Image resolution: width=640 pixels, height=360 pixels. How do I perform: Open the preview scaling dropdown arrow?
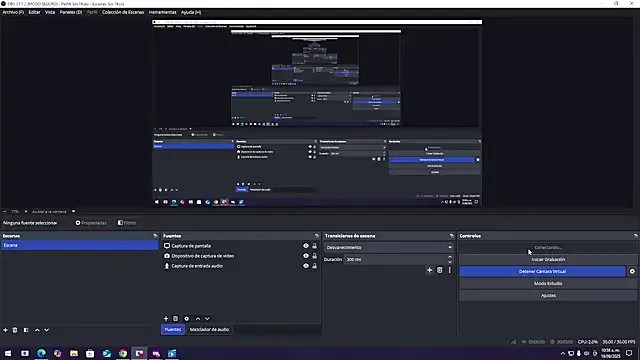(x=73, y=211)
